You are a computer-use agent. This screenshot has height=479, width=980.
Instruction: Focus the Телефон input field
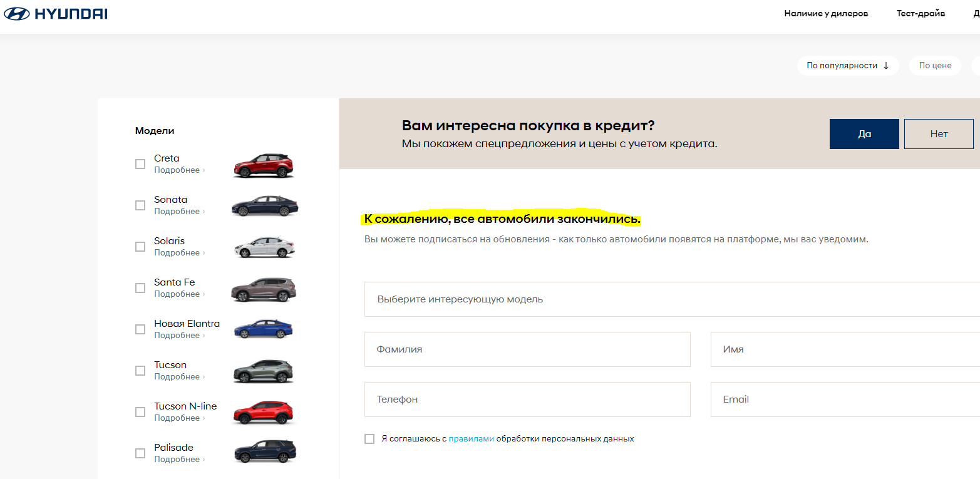[x=527, y=399]
